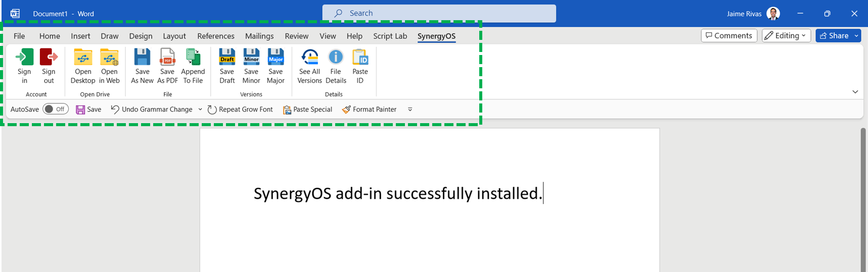The height and width of the screenshot is (272, 868).
Task: Click the text "SynergyOS add-in successfully installed."
Action: tap(398, 193)
